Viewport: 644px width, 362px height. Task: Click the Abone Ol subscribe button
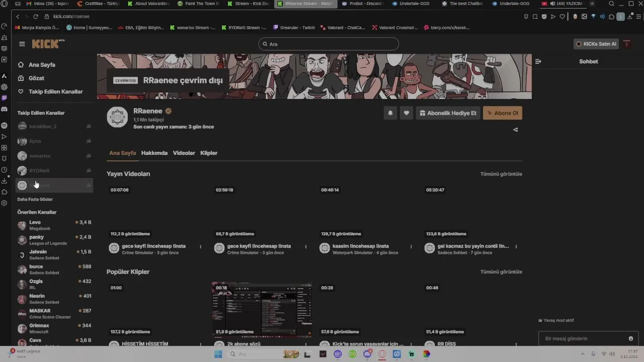[x=503, y=113]
